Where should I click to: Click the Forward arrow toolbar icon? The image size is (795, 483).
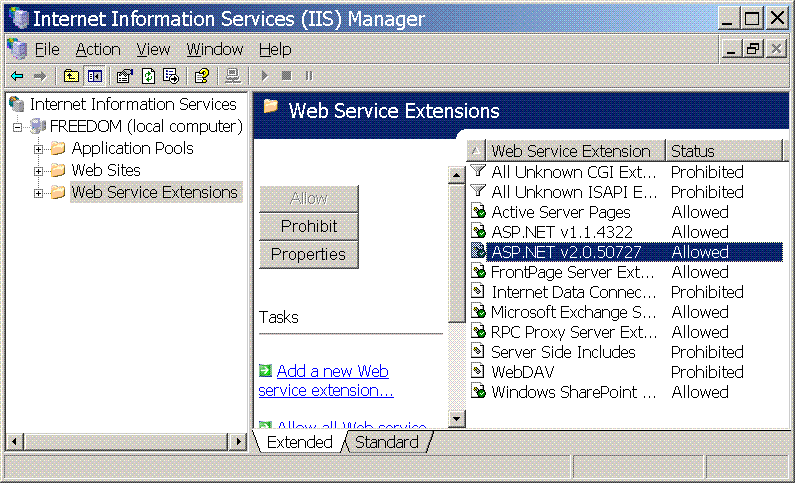click(x=40, y=77)
